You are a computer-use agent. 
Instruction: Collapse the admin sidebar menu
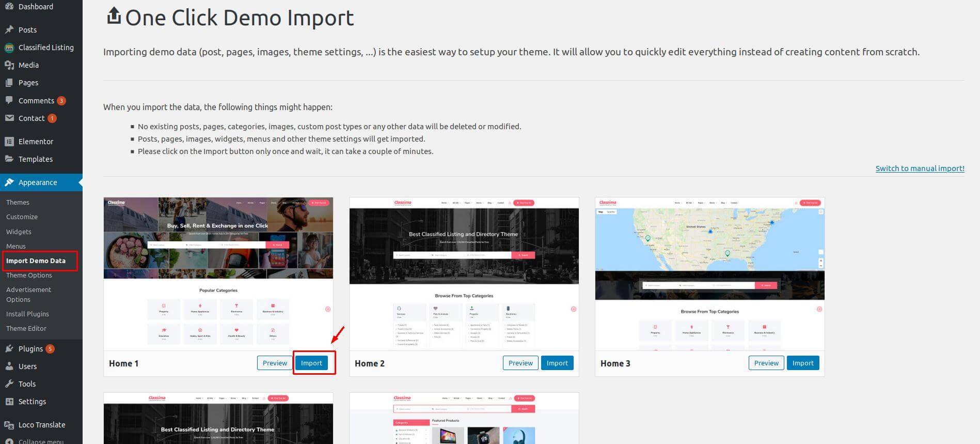point(34,441)
